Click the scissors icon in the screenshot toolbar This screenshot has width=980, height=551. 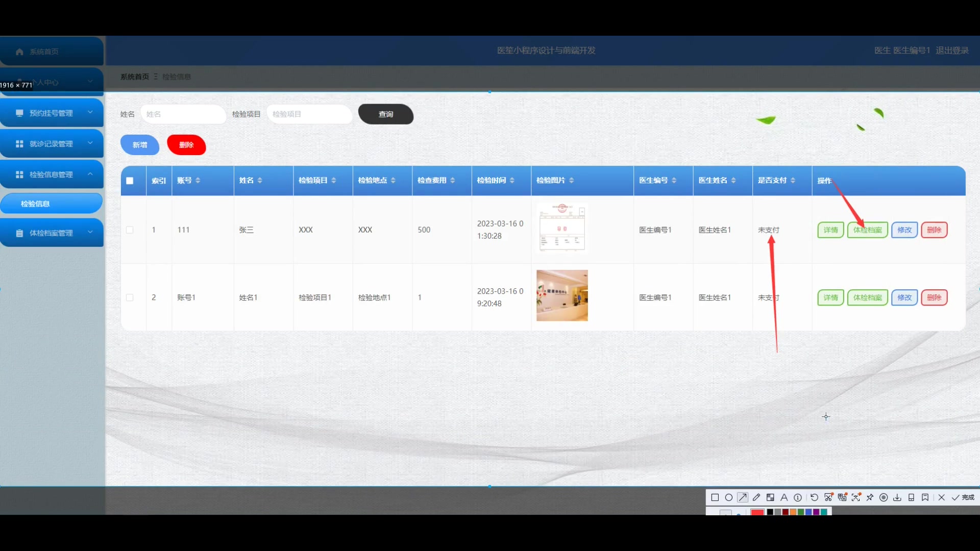[x=828, y=497]
